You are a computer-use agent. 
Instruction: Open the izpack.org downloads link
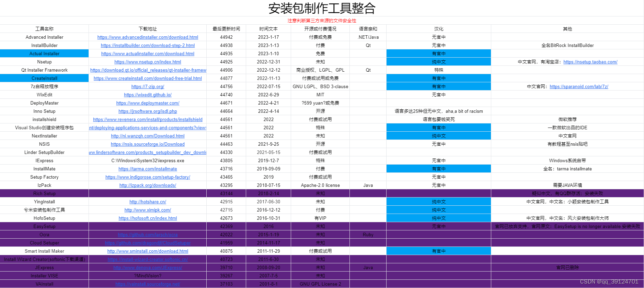(x=148, y=185)
